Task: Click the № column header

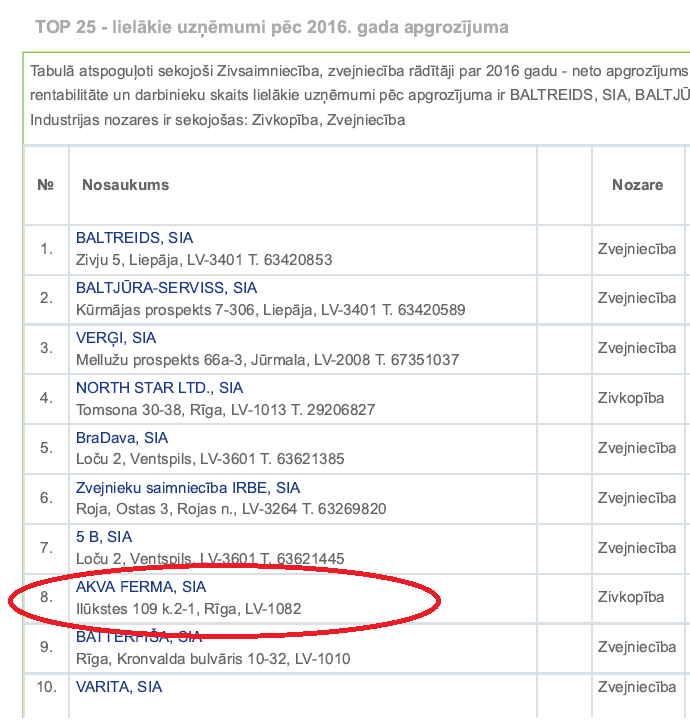Action: [46, 185]
